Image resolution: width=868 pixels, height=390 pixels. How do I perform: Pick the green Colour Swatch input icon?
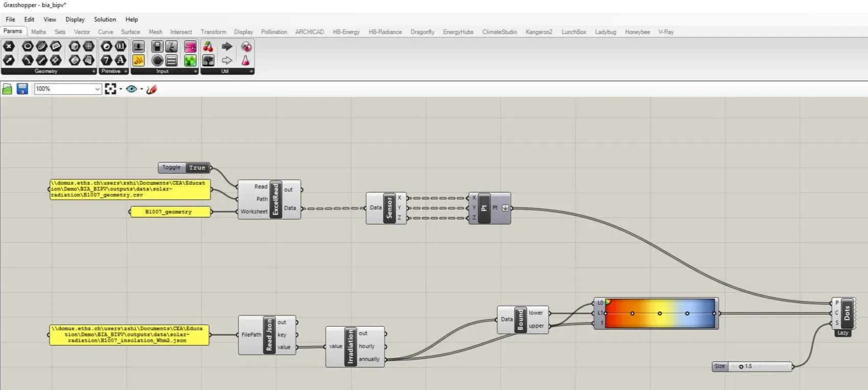[190, 60]
